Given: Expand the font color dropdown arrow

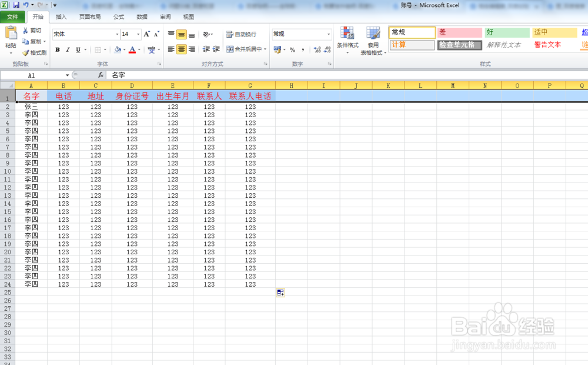Looking at the screenshot, I should point(139,49).
